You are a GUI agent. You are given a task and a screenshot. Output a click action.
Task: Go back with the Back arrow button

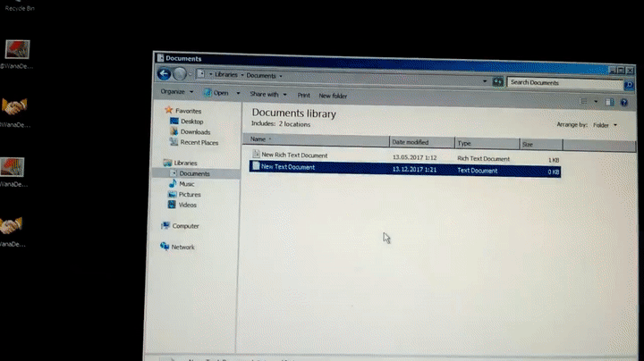click(x=165, y=73)
